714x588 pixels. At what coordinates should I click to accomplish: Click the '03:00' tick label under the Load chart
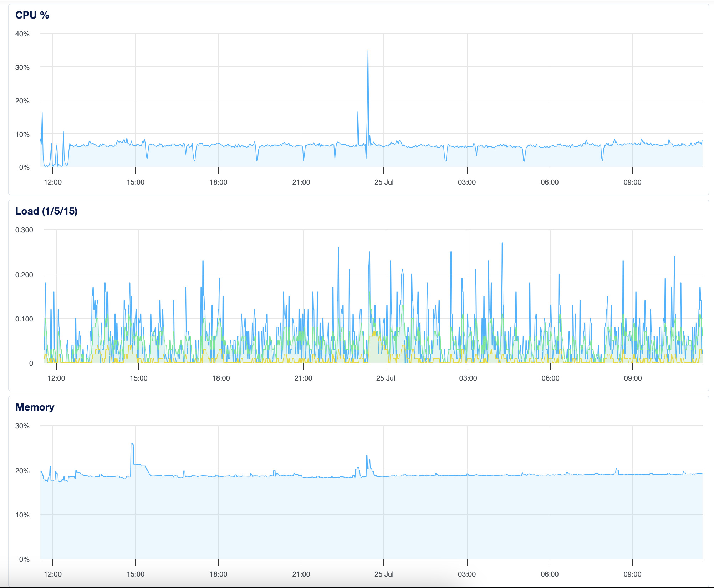pos(468,378)
